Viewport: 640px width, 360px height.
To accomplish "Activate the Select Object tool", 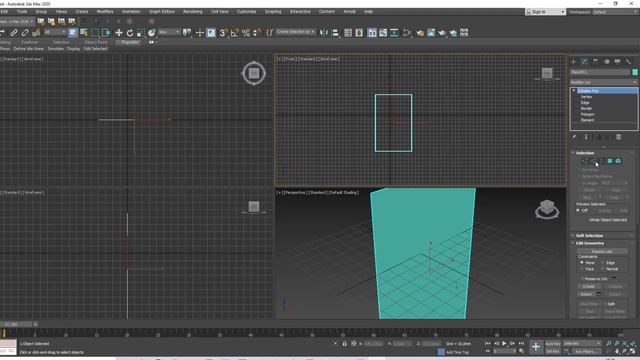I will click(x=73, y=33).
